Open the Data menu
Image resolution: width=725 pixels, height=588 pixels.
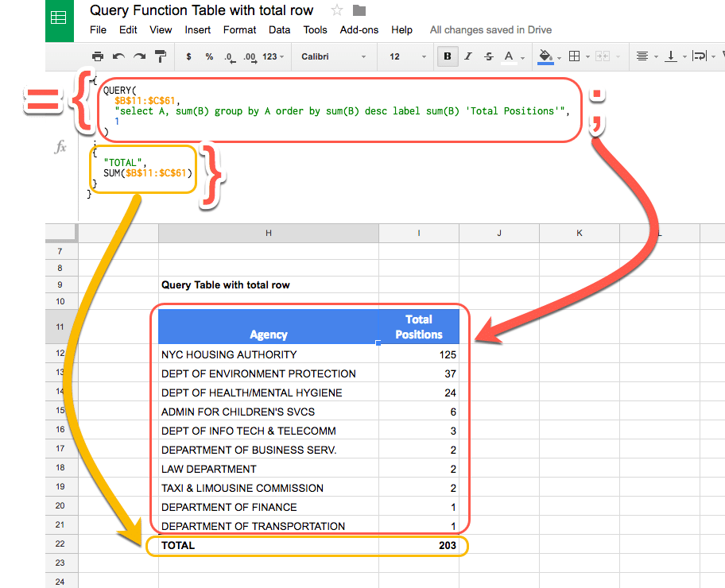[x=279, y=29]
